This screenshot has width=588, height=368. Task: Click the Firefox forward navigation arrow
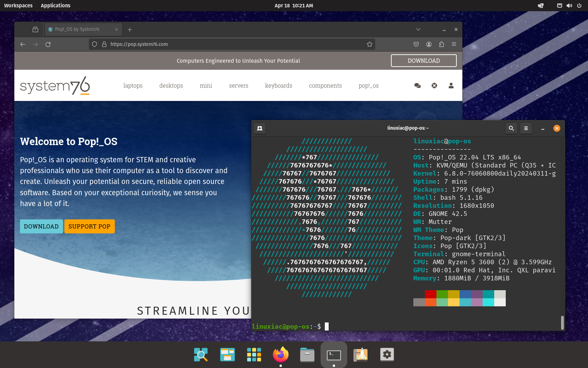click(35, 44)
